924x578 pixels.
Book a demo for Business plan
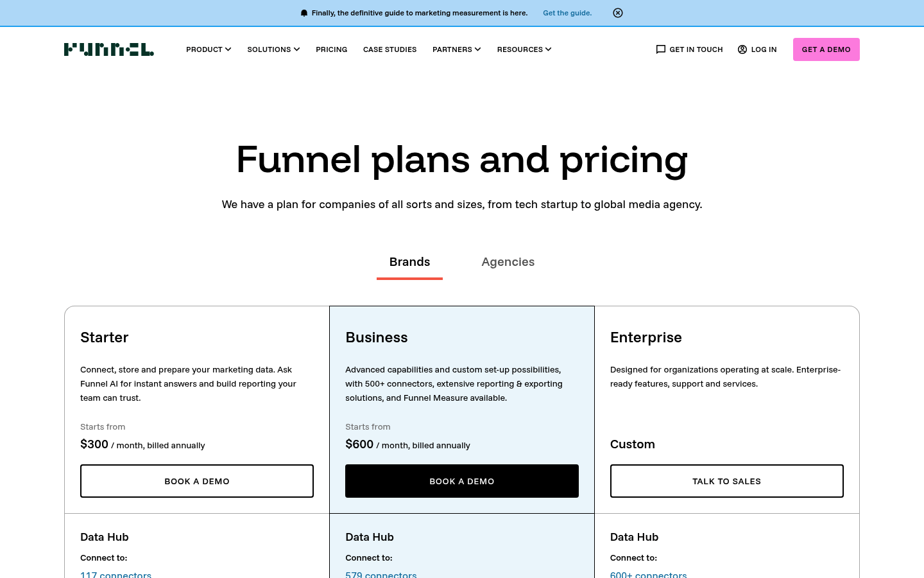tap(462, 481)
